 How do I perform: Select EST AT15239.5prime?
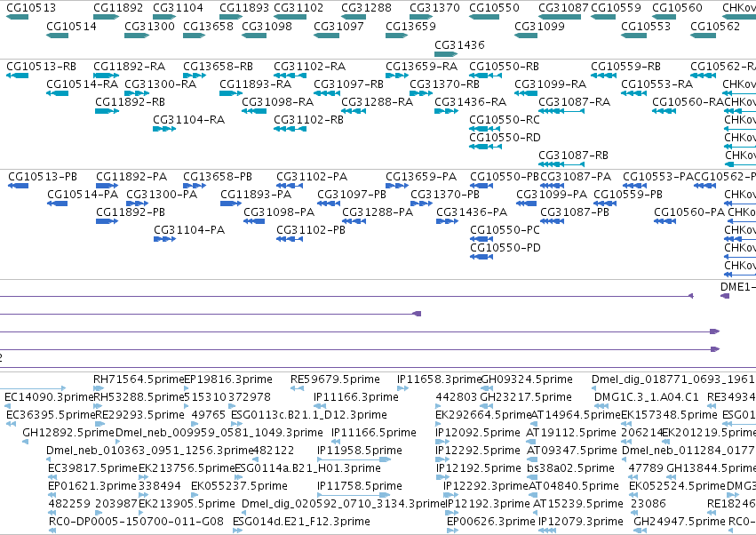(x=578, y=504)
